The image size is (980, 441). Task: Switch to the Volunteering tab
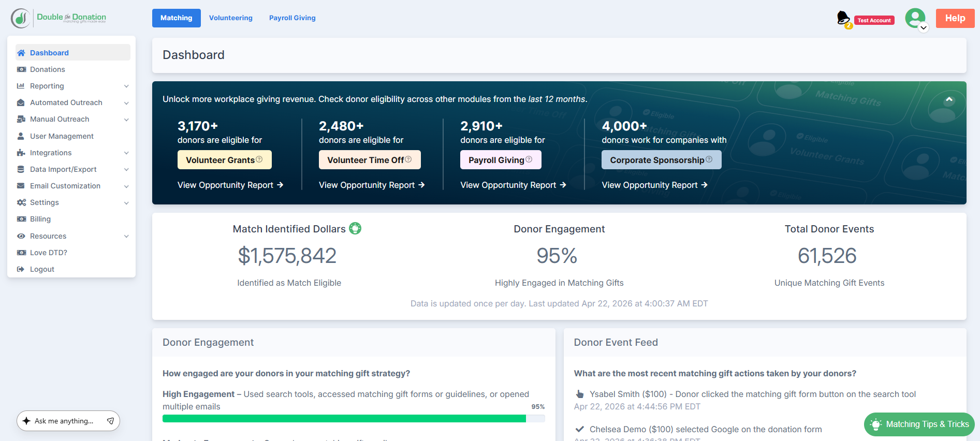click(231, 18)
